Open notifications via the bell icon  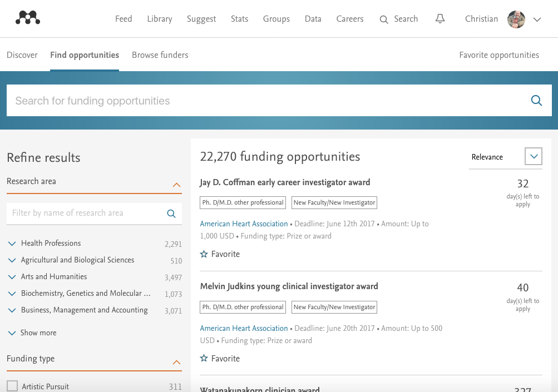(x=440, y=18)
